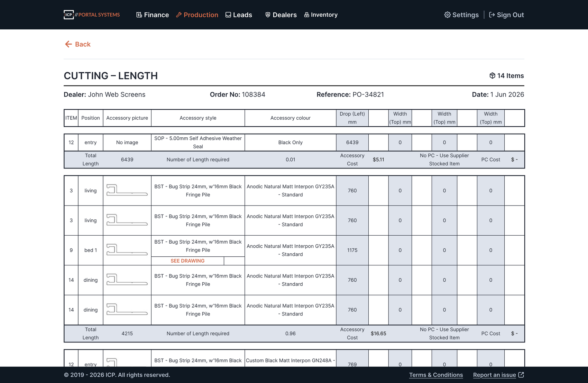Screen dimensions: 588x383
Task: Open the Production section
Action: pyautogui.click(x=197, y=15)
